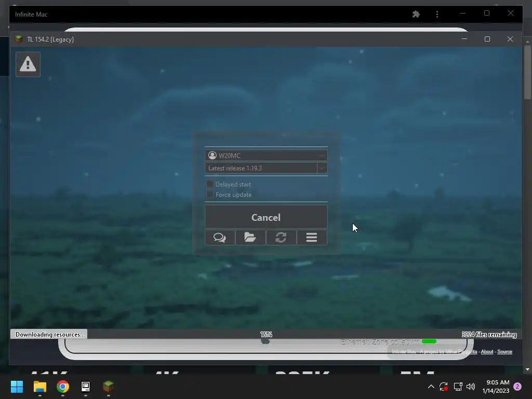The height and width of the screenshot is (399, 532).
Task: Open the notification count badge
Action: [x=517, y=387]
